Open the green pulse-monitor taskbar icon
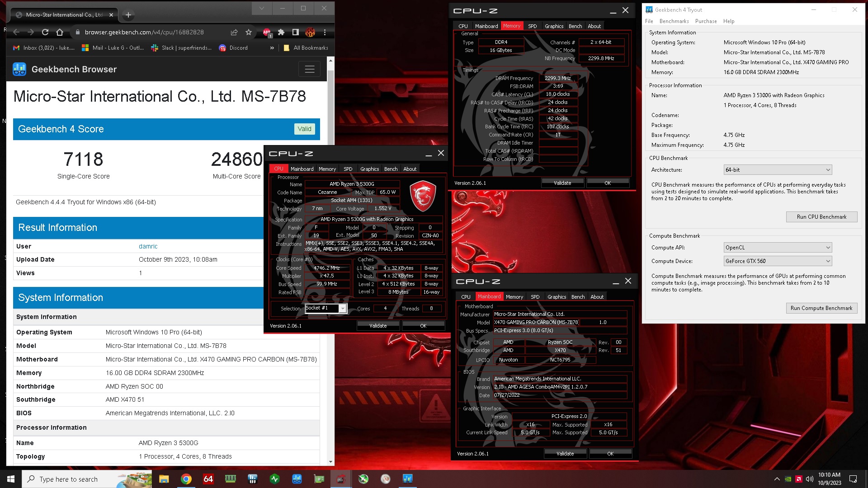 coord(274,479)
